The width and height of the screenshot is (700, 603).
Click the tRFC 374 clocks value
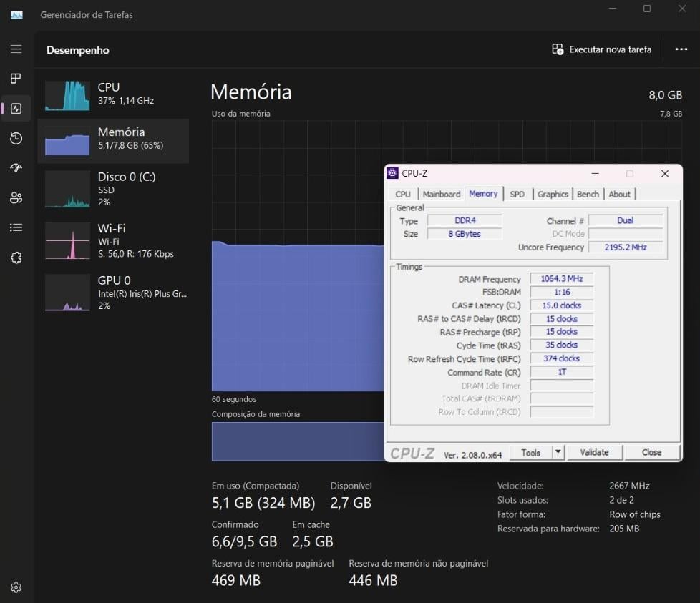click(x=562, y=358)
